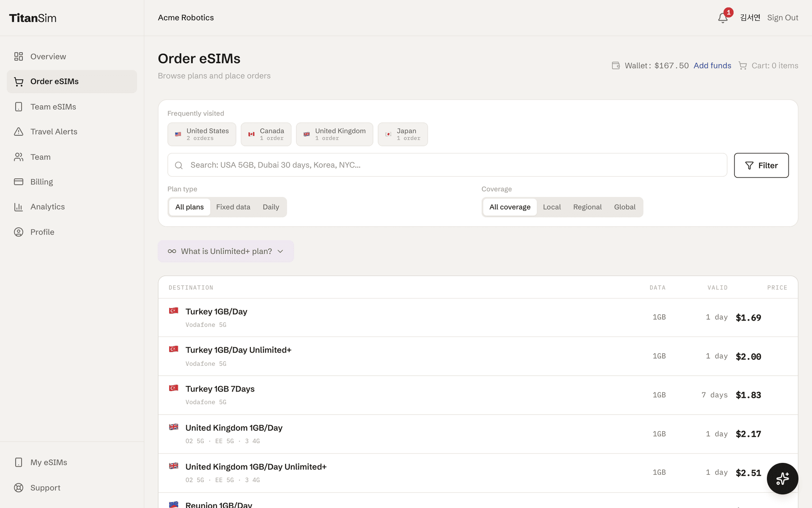Screen dimensions: 812x508
Task: Click the Profile user circle icon
Action: [x=18, y=232]
